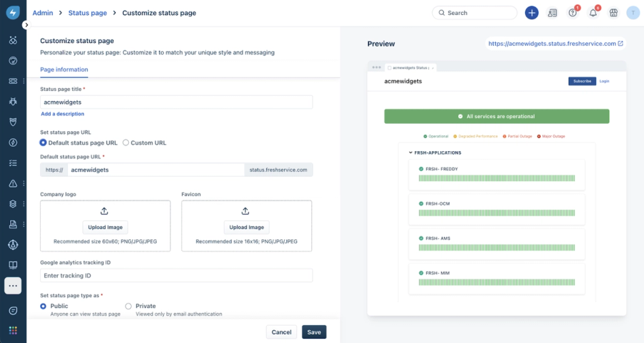Expand the sidebar with arrow toggle
The image size is (644, 343).
pos(26,25)
